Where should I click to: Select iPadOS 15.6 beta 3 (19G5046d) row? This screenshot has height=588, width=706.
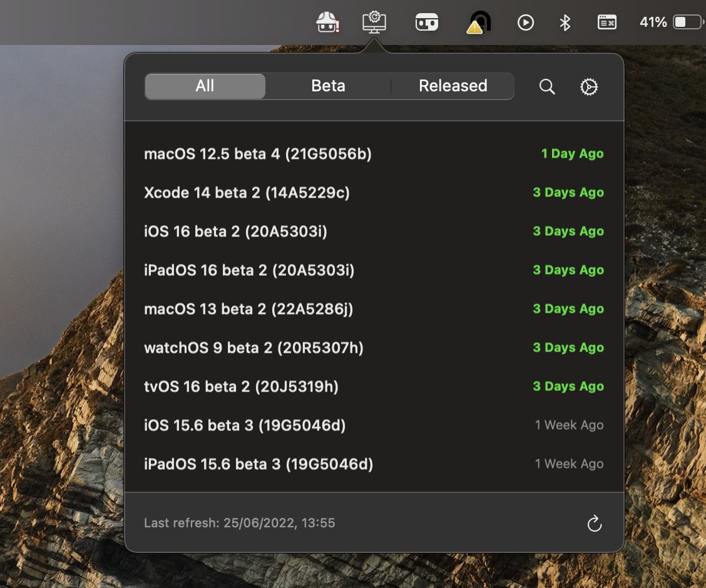click(374, 464)
